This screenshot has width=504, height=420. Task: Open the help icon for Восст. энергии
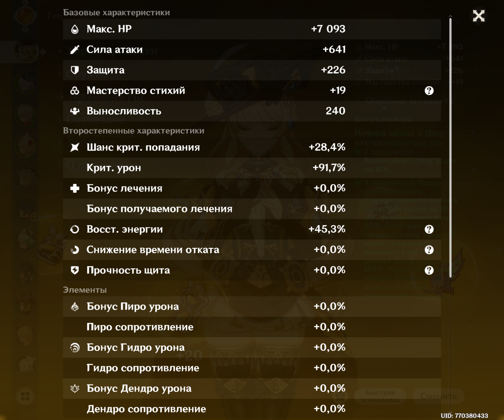tap(429, 229)
